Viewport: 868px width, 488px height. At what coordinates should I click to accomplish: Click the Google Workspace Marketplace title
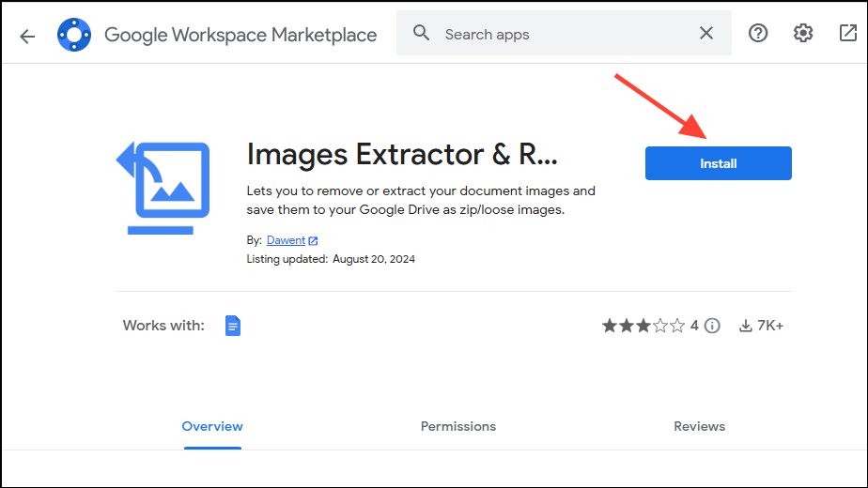240,35
